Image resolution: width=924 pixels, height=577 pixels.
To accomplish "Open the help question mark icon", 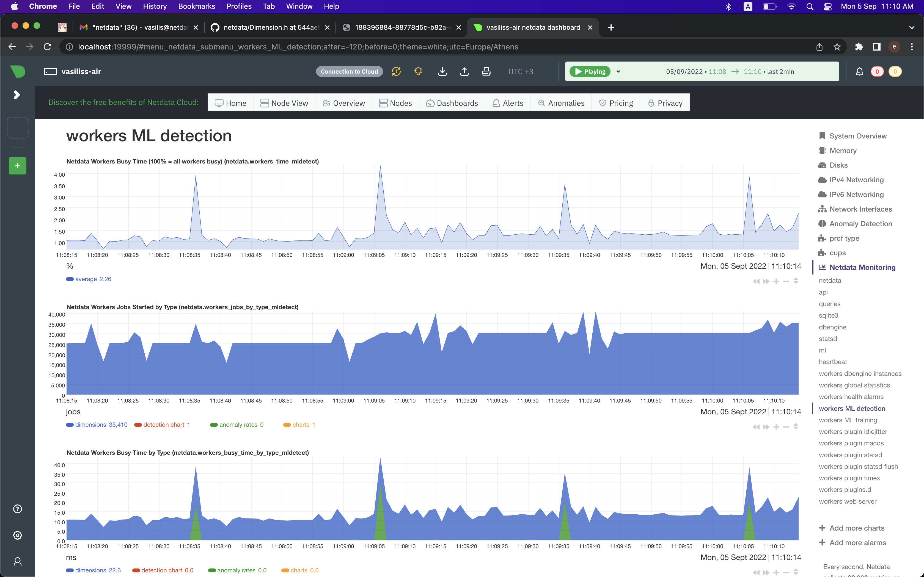I will tap(17, 509).
